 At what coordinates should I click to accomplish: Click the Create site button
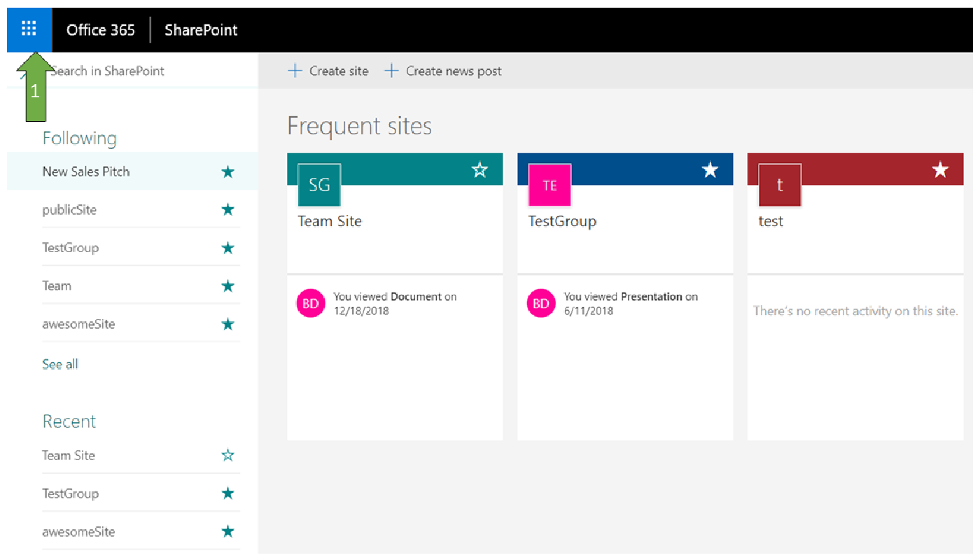point(328,71)
